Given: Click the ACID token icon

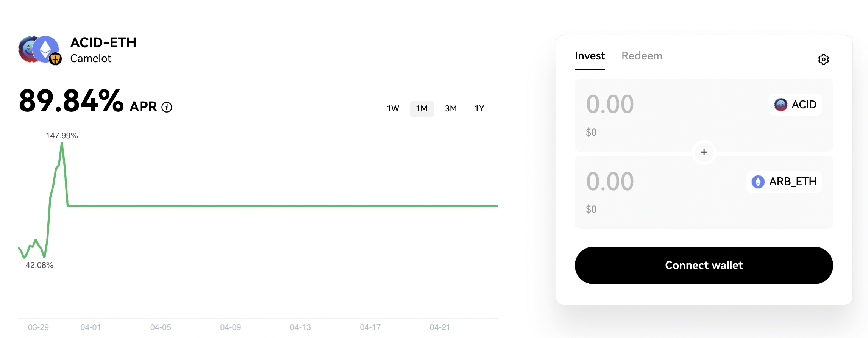Looking at the screenshot, I should coord(781,104).
